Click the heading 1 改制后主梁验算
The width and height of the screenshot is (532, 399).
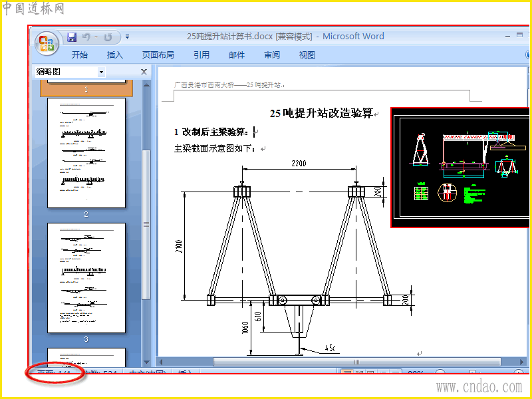(x=211, y=132)
